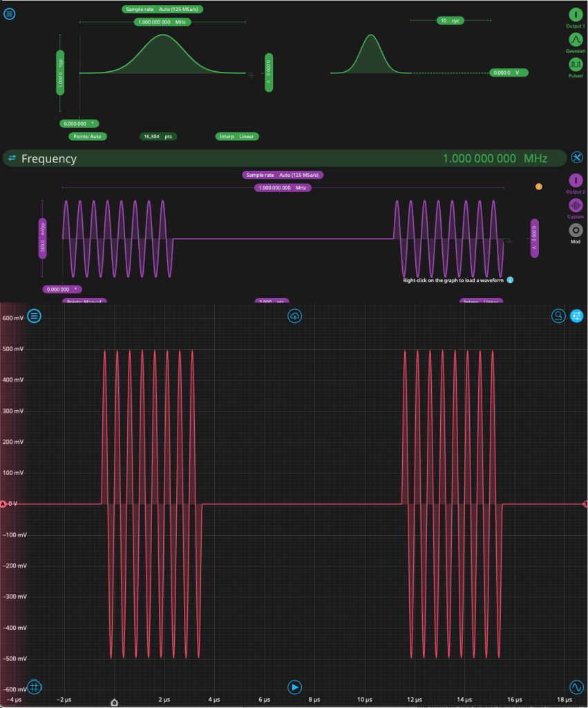Open the purple Interp Linear dropdown
This screenshot has width=588, height=708.
tap(481, 301)
